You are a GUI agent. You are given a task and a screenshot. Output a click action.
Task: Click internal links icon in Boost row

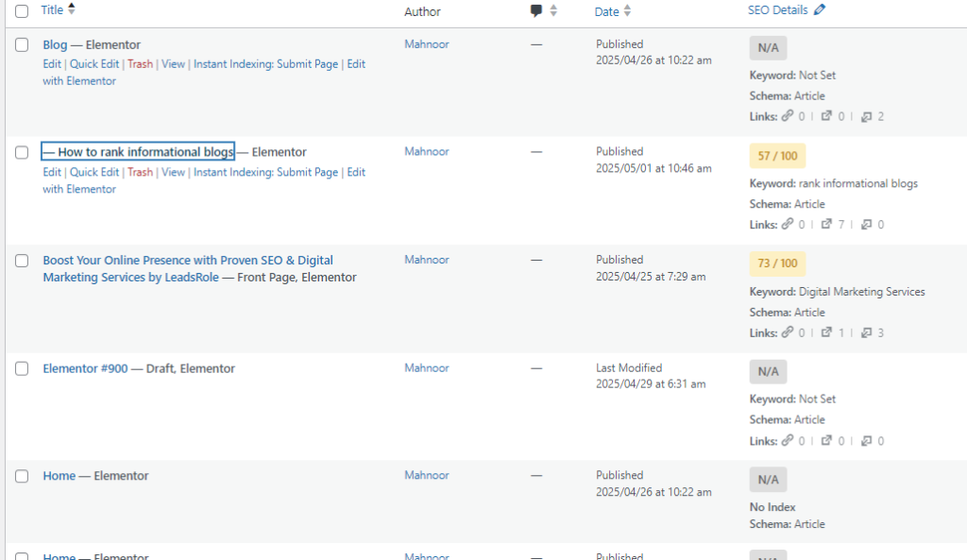[787, 333]
